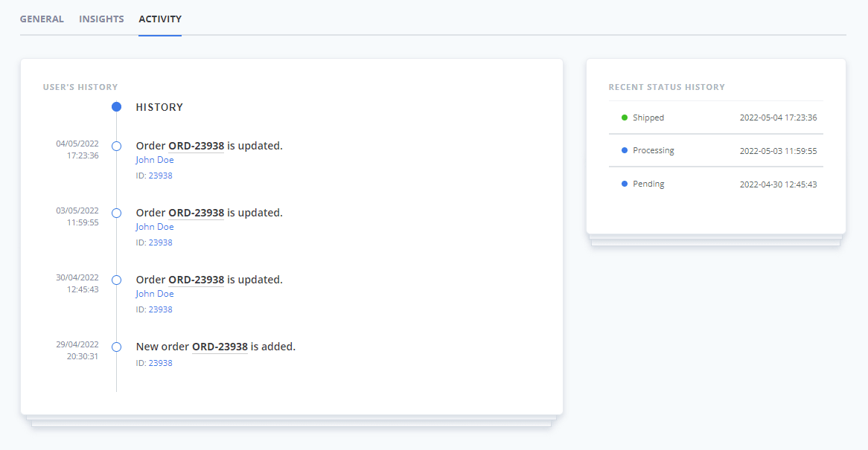
Task: Click the filled blue HISTORY timeline dot
Action: click(116, 106)
